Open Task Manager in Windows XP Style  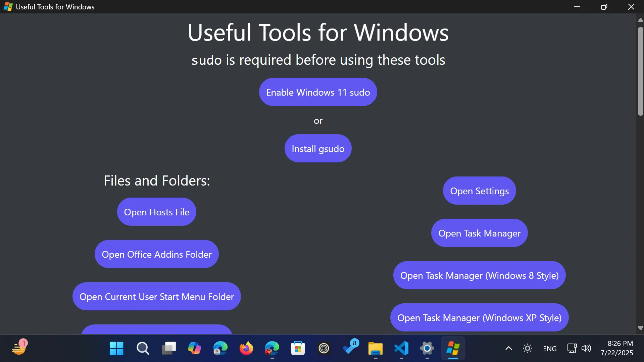point(479,317)
